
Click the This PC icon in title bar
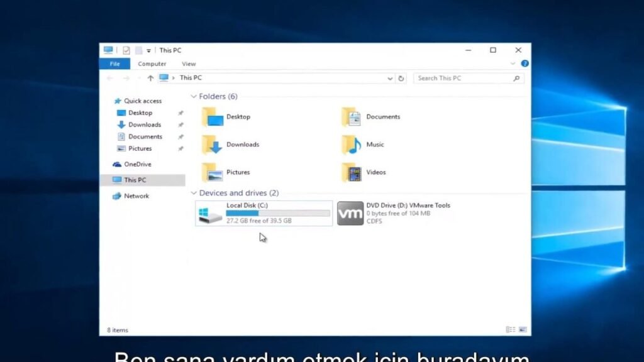[108, 50]
